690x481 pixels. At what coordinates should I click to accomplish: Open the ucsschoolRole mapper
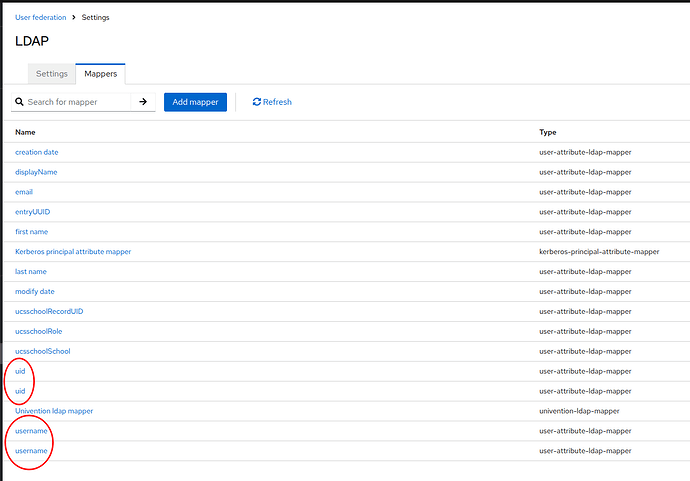[x=38, y=331]
